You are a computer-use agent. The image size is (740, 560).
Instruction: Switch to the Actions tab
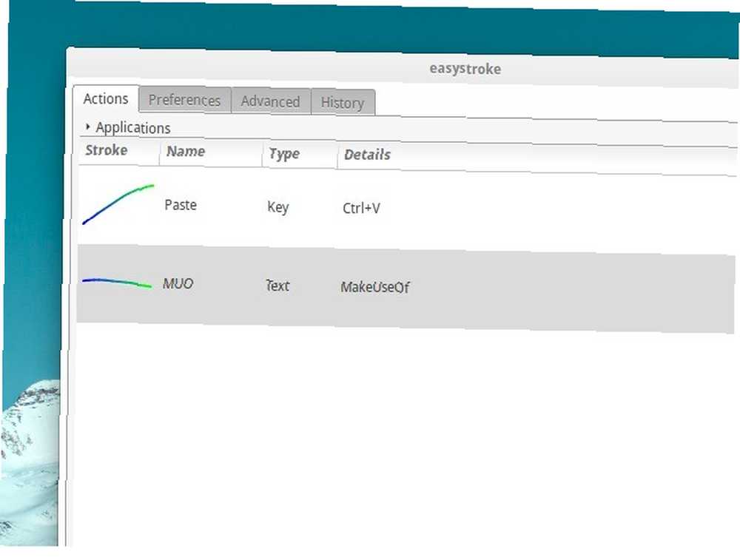(x=106, y=99)
